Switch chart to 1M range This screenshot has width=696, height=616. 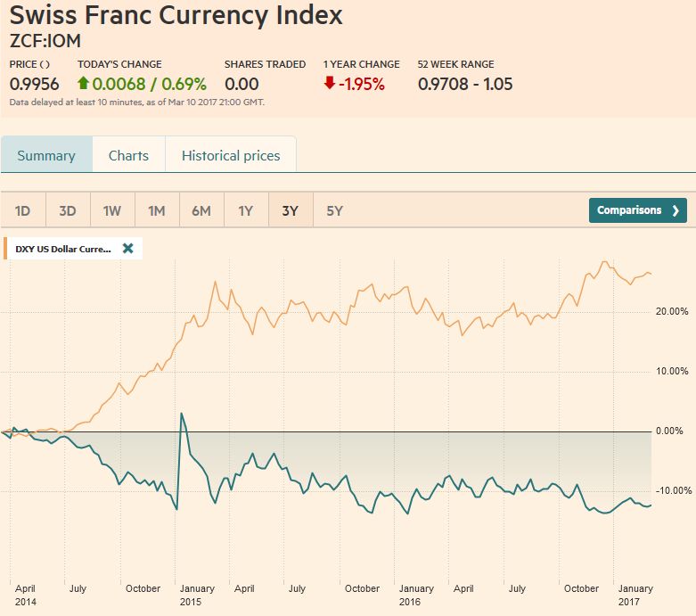[x=157, y=211]
